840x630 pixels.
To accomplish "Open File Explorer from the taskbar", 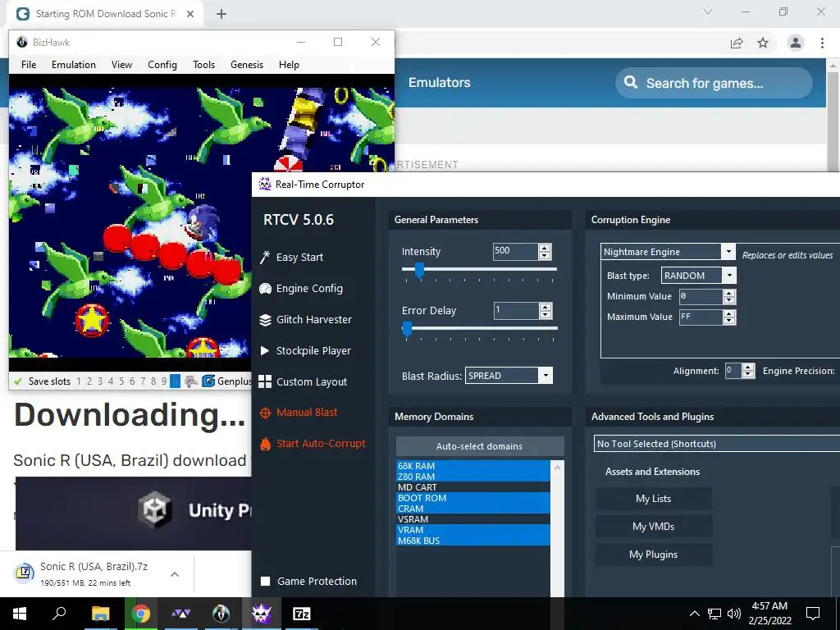I will [x=100, y=614].
